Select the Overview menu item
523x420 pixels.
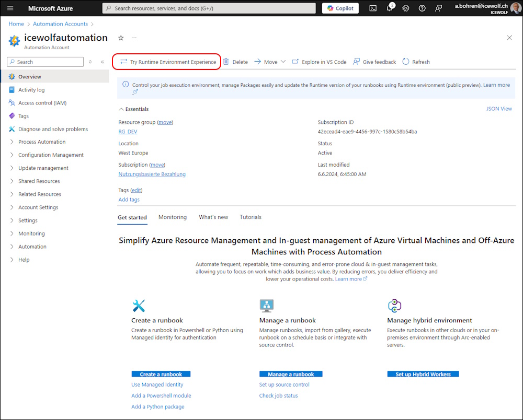55,77
